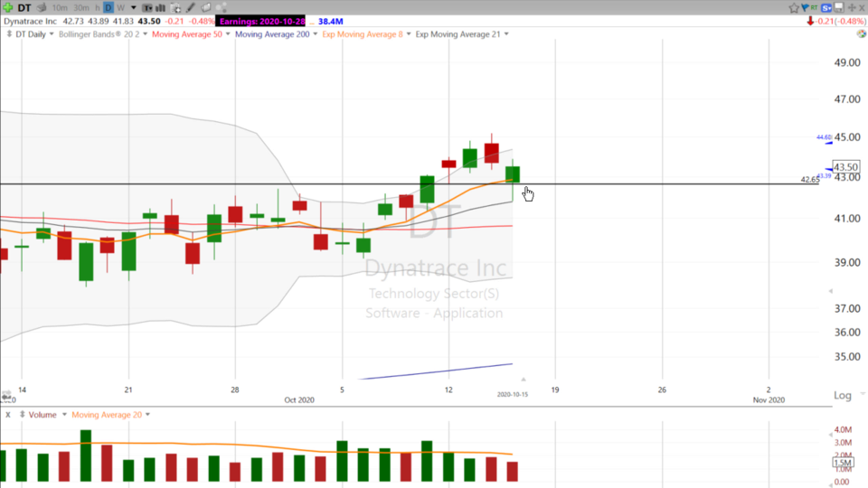The height and width of the screenshot is (488, 868).
Task: Click the green plus add-chart icon
Action: coord(8,8)
